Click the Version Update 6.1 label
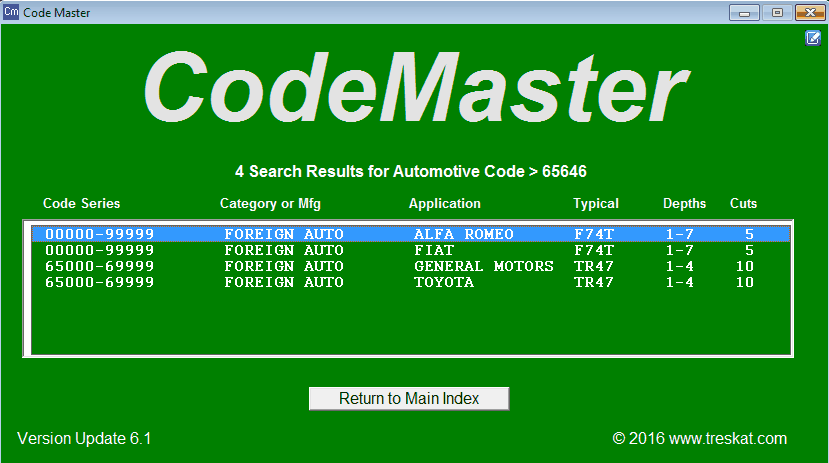829x463 pixels. pyautogui.click(x=84, y=438)
